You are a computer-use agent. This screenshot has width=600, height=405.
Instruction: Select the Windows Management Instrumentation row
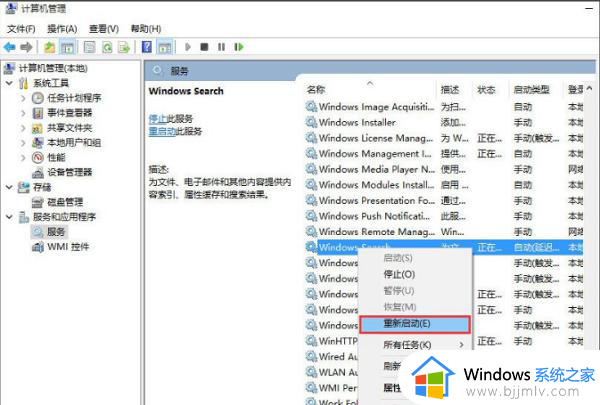point(444,154)
